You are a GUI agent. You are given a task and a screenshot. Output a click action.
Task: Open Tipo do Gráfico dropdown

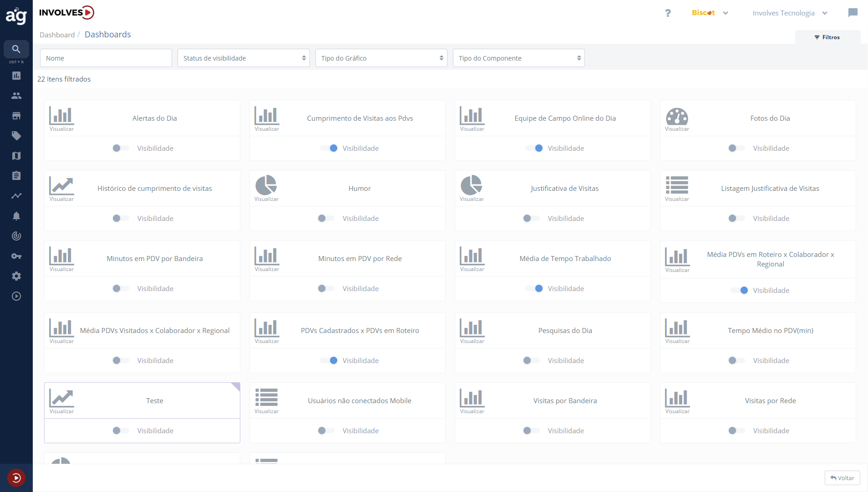click(381, 58)
